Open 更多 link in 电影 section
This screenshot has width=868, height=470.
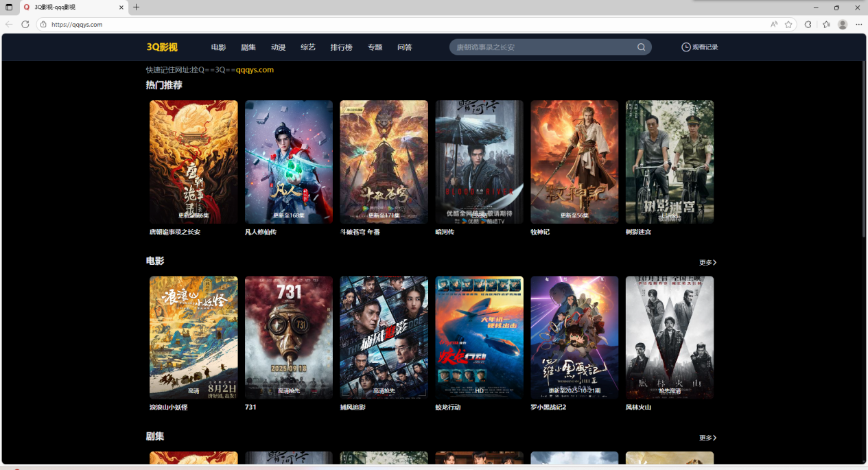click(707, 262)
